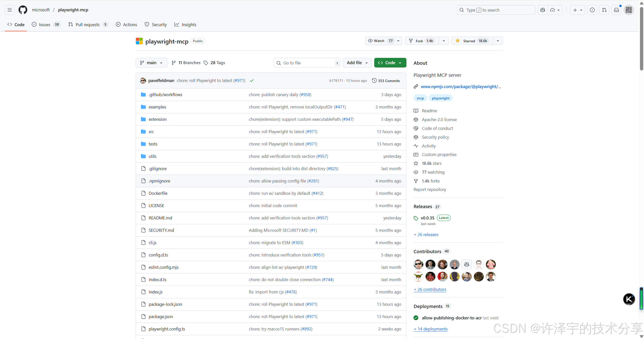Open the create new plus dropdown

577,10
